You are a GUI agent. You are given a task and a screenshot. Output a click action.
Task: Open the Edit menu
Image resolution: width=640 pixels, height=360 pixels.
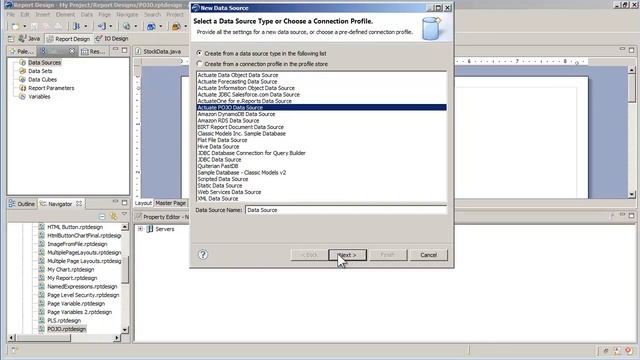pyautogui.click(x=25, y=14)
